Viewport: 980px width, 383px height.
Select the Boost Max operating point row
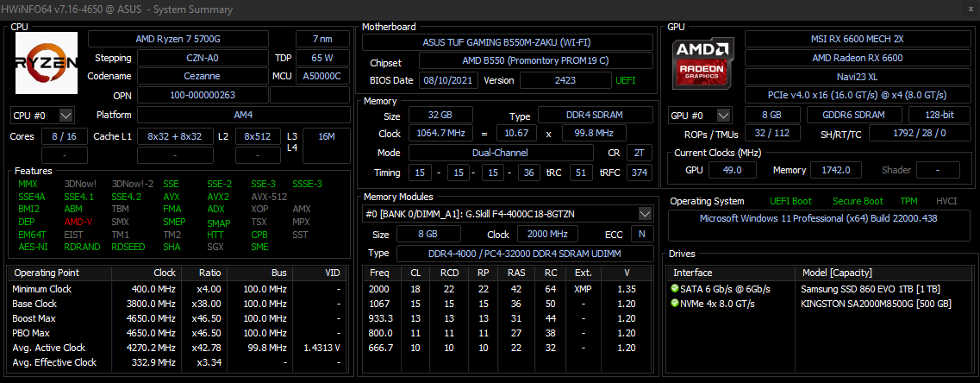177,318
